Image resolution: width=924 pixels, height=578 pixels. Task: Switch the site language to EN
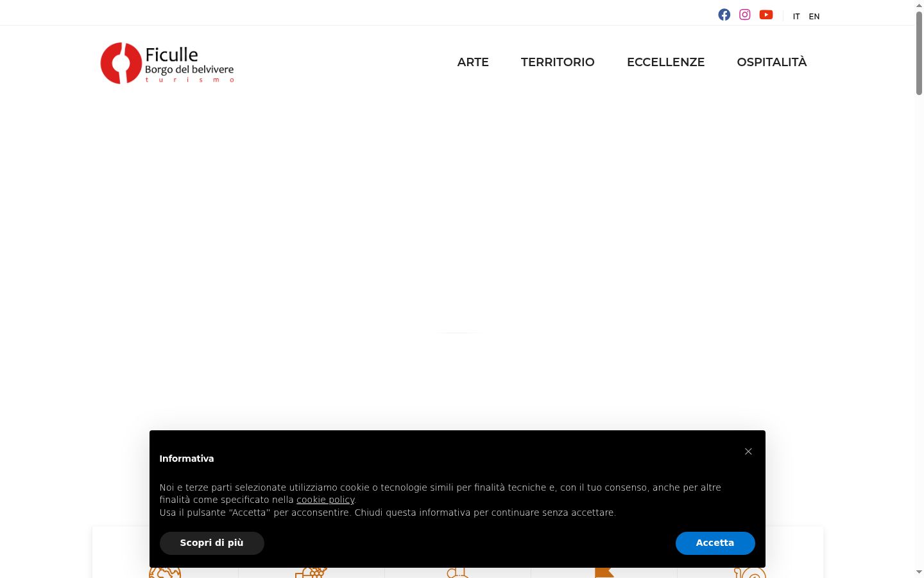coord(814,17)
